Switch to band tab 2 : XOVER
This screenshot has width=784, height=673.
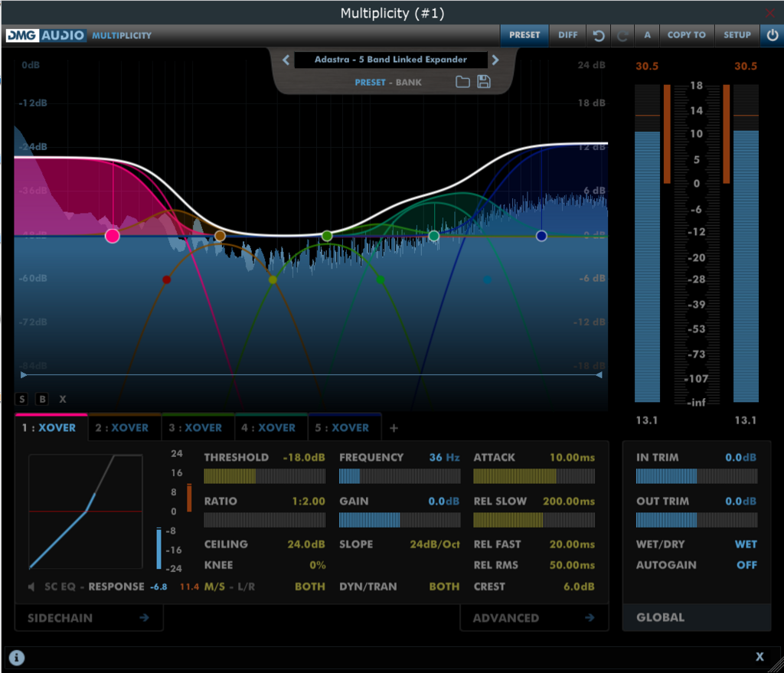[x=125, y=427]
